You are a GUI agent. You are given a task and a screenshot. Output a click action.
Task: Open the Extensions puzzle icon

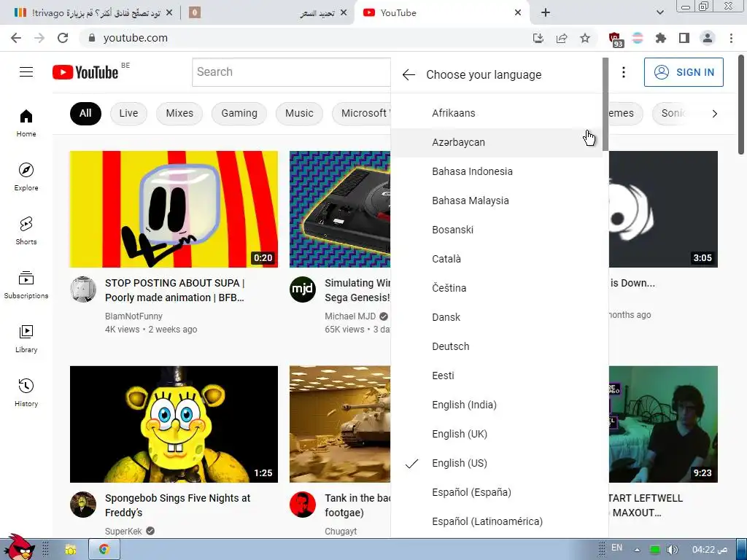[661, 38]
